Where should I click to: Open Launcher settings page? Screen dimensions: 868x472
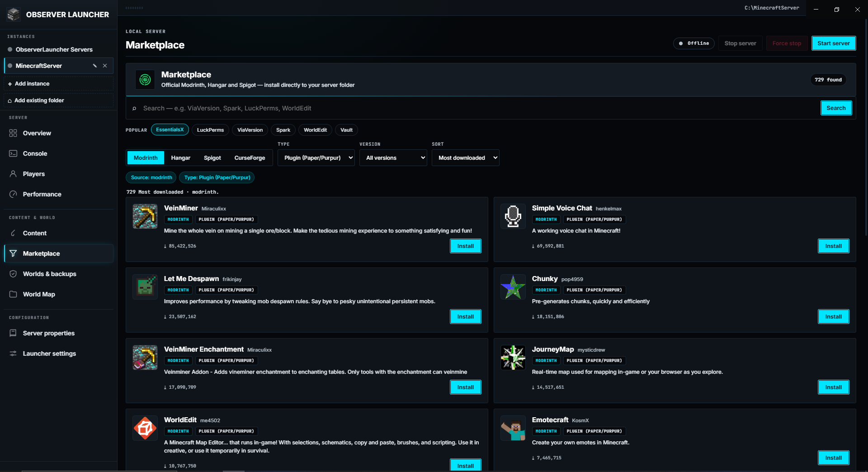pos(59,353)
